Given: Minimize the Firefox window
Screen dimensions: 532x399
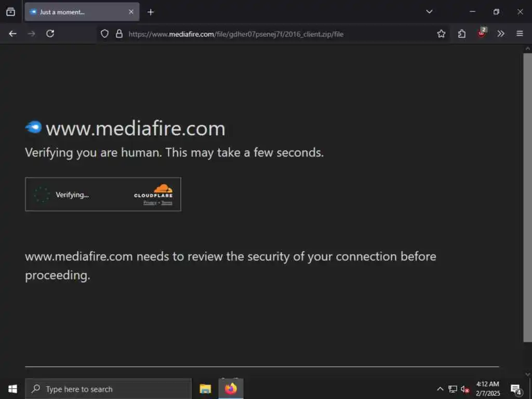Looking at the screenshot, I should point(472,11).
